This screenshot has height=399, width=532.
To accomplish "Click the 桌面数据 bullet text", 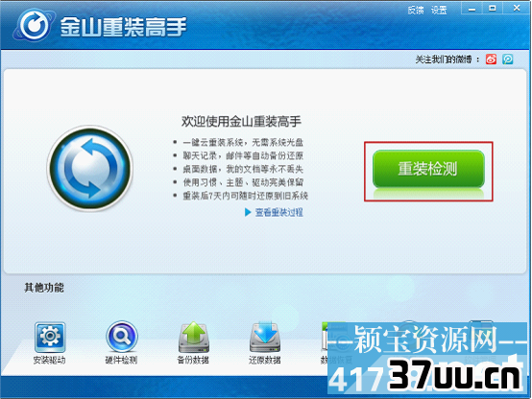I will (x=243, y=169).
